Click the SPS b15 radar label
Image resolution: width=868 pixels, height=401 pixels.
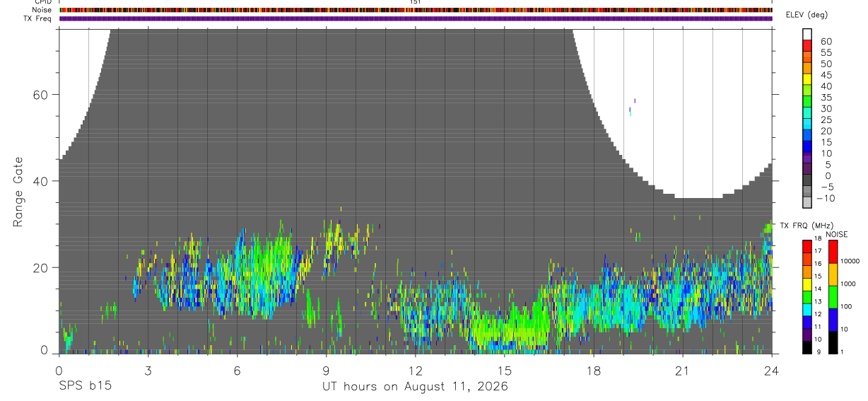point(85,387)
